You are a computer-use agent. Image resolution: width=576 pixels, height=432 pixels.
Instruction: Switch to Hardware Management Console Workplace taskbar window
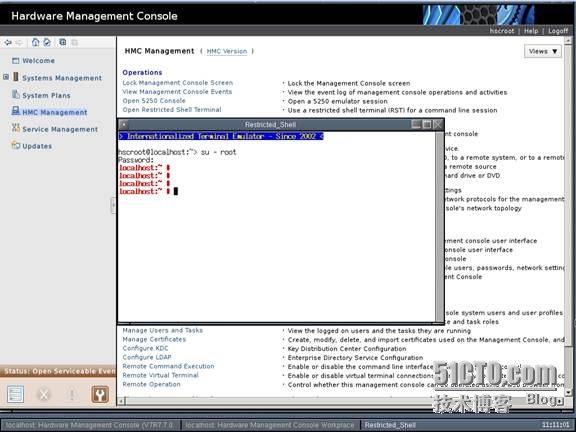click(x=270, y=425)
